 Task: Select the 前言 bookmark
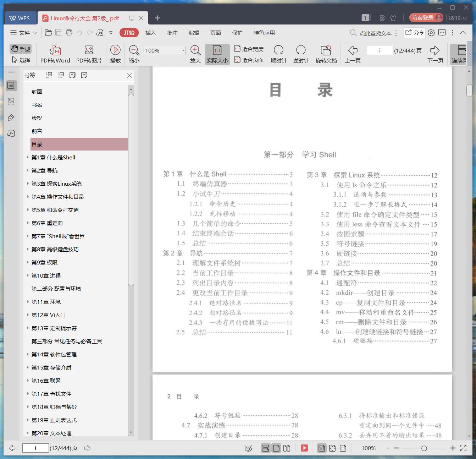(x=37, y=131)
